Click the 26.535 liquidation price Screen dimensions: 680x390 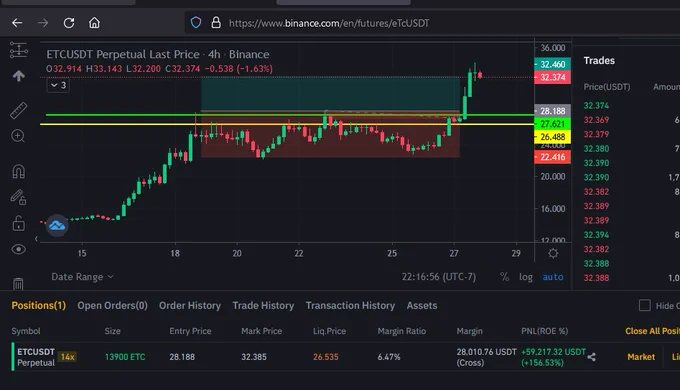tap(326, 357)
